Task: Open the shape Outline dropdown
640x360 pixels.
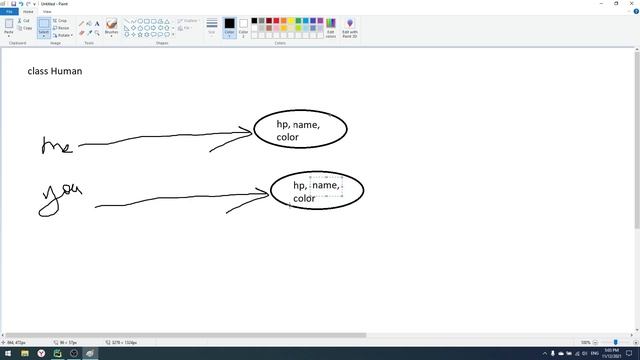Action: tap(188, 20)
